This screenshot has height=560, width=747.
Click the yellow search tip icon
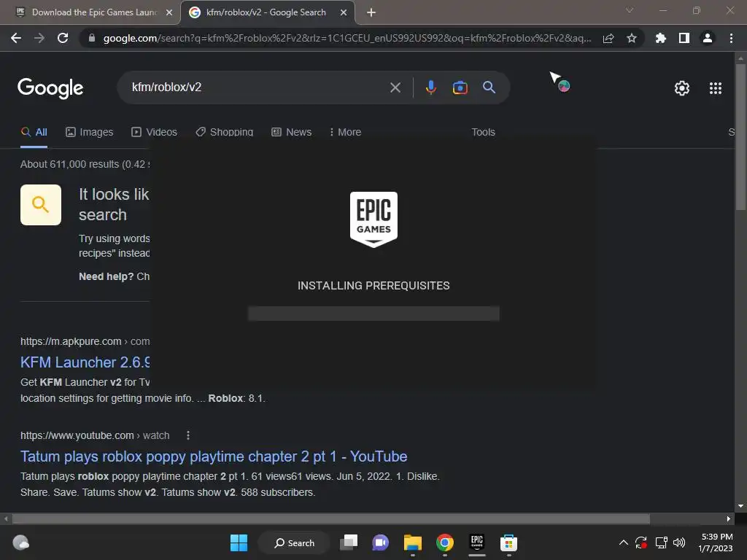tap(41, 205)
